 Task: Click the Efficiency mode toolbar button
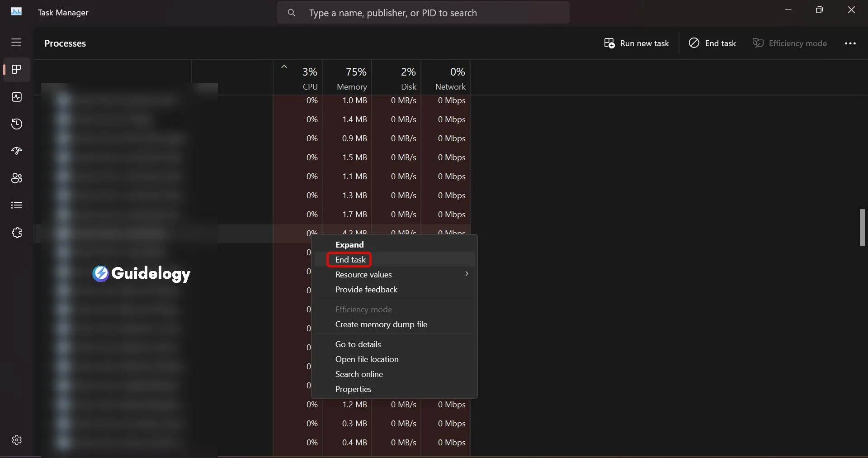click(x=790, y=43)
